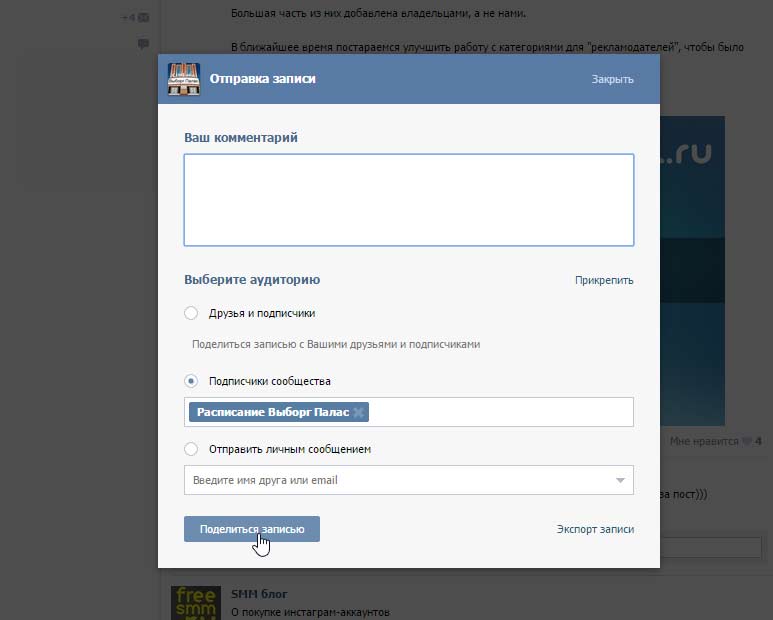This screenshot has height=620, width=773.
Task: Select Отправить личным сообщением radio option
Action: click(x=191, y=449)
